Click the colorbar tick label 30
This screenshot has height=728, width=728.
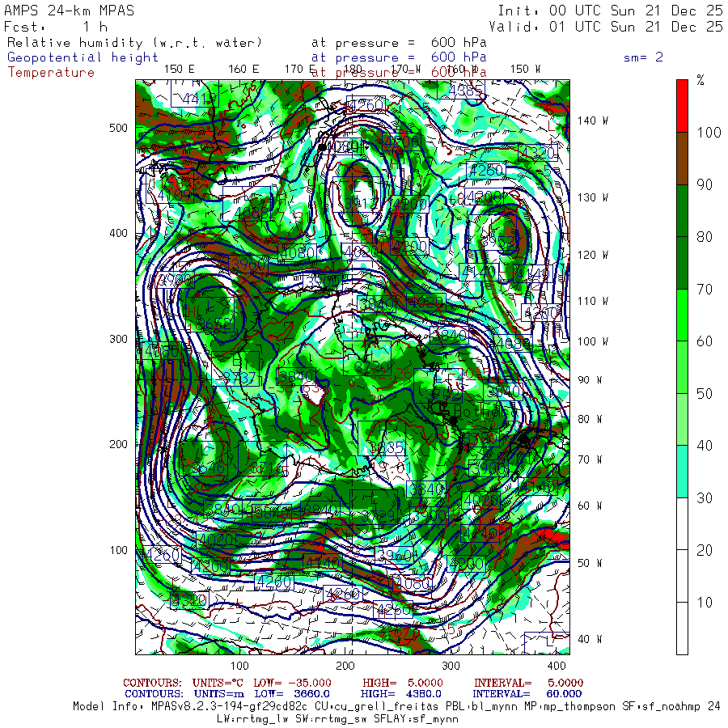[705, 498]
